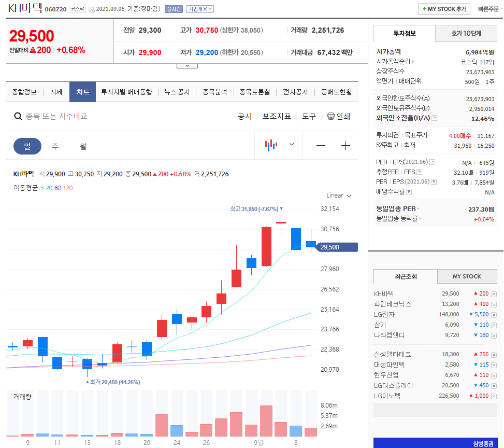Toggle the 20-day moving average
Screen dimensions: 504x448
point(49,188)
